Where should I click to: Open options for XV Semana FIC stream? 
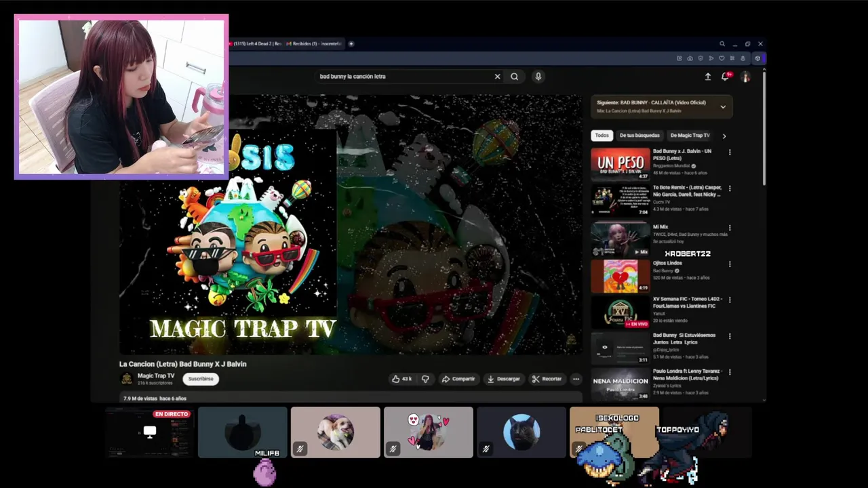[730, 300]
